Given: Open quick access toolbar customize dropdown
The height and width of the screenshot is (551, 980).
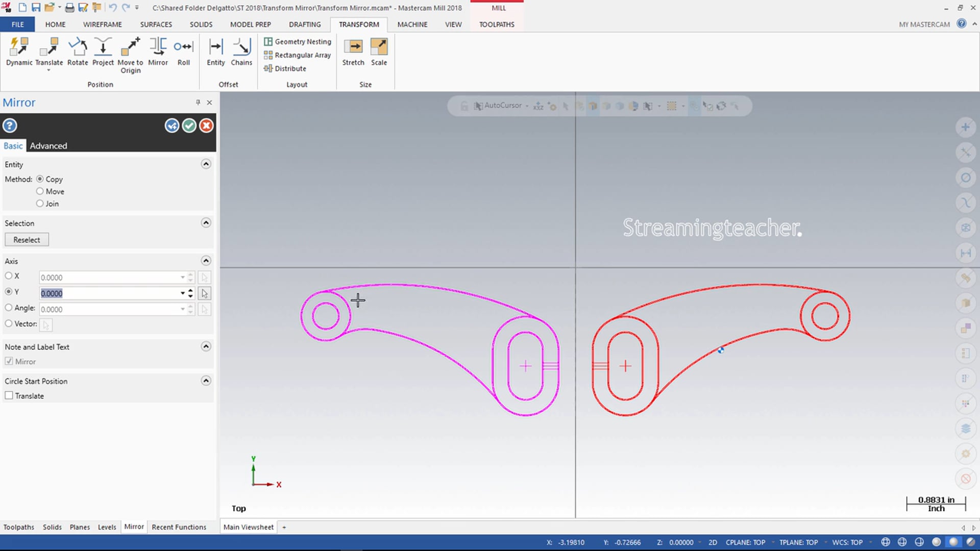Looking at the screenshot, I should pos(137,8).
